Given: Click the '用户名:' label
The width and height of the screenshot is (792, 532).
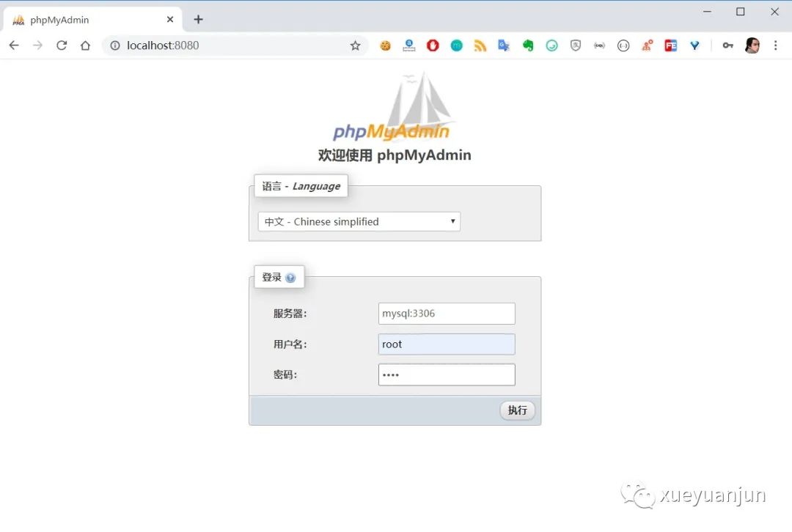Looking at the screenshot, I should coord(290,344).
